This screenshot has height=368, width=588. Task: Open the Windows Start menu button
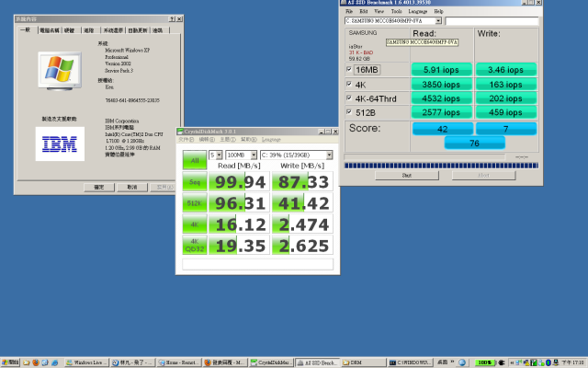coord(10,362)
